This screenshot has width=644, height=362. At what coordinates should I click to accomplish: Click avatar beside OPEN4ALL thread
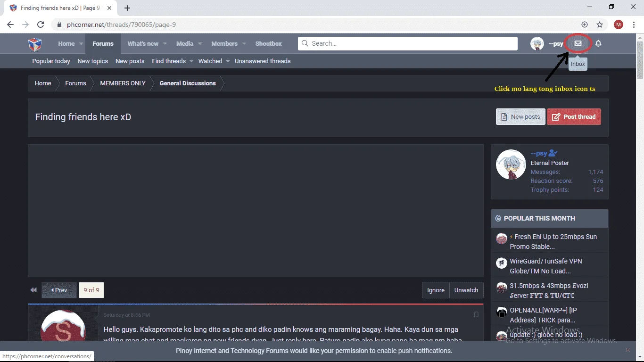(502, 312)
